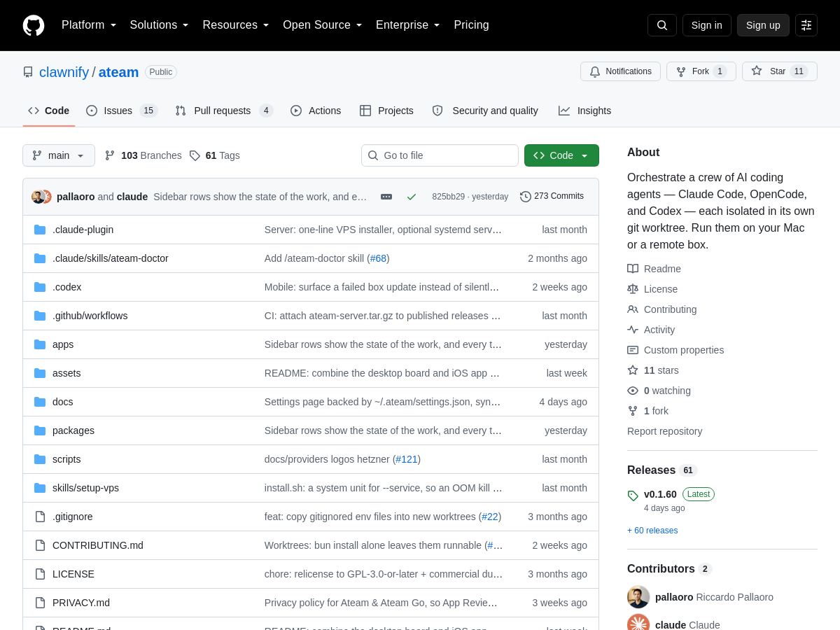Open the Pull requests tab

pyautogui.click(x=224, y=111)
